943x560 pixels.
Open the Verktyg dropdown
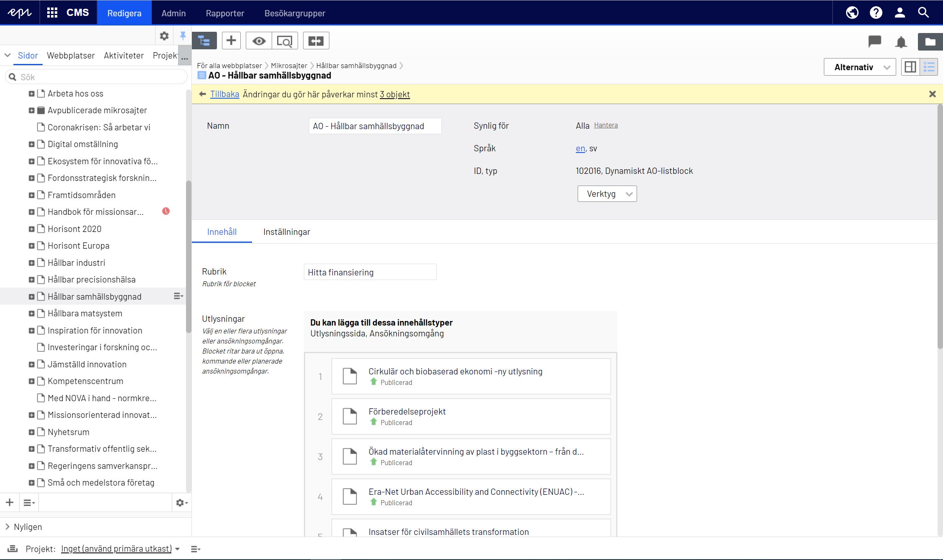point(607,194)
